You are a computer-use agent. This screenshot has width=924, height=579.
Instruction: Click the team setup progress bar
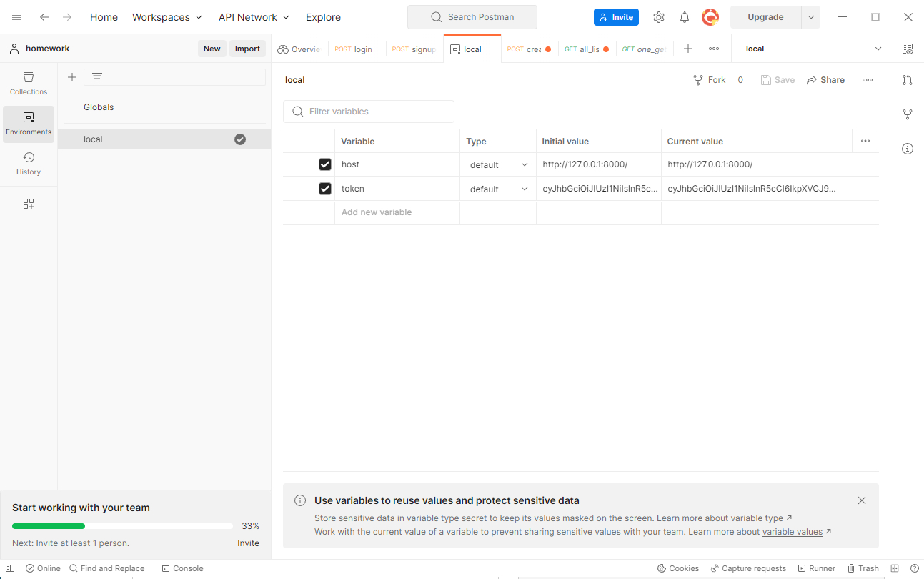point(122,526)
